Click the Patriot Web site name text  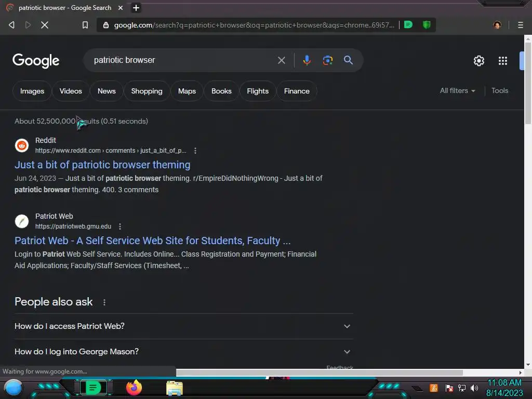point(54,216)
